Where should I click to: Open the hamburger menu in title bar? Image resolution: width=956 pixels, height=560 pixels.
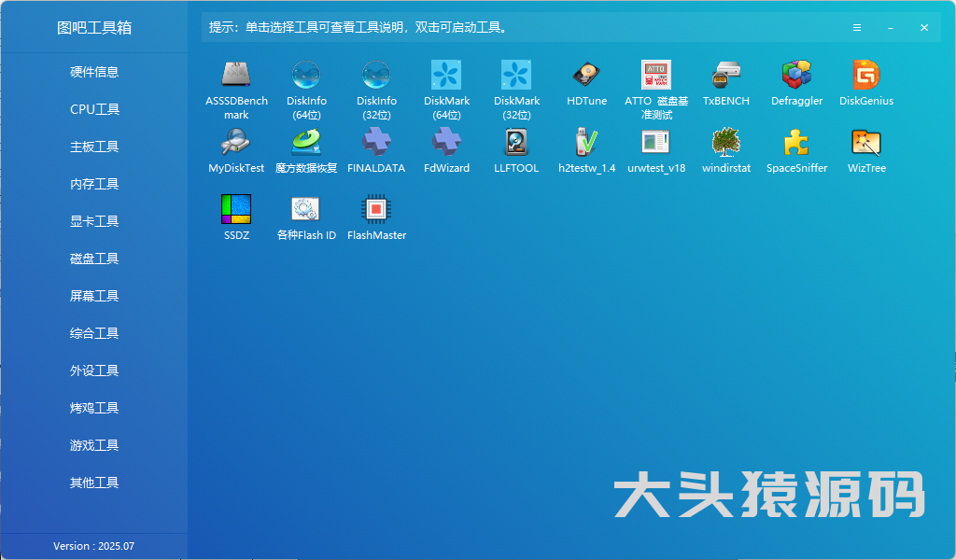pyautogui.click(x=857, y=27)
